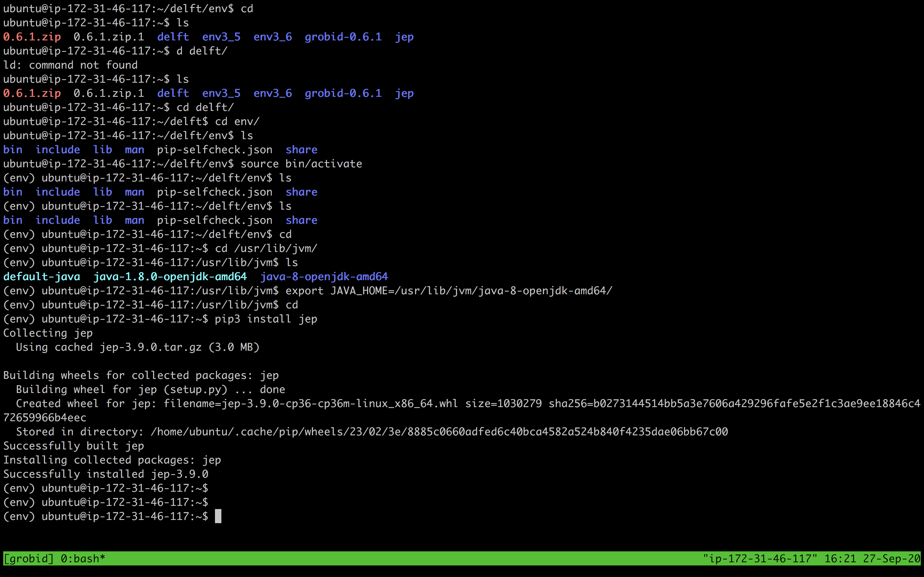Select the env3_5 directory entry

(x=221, y=36)
